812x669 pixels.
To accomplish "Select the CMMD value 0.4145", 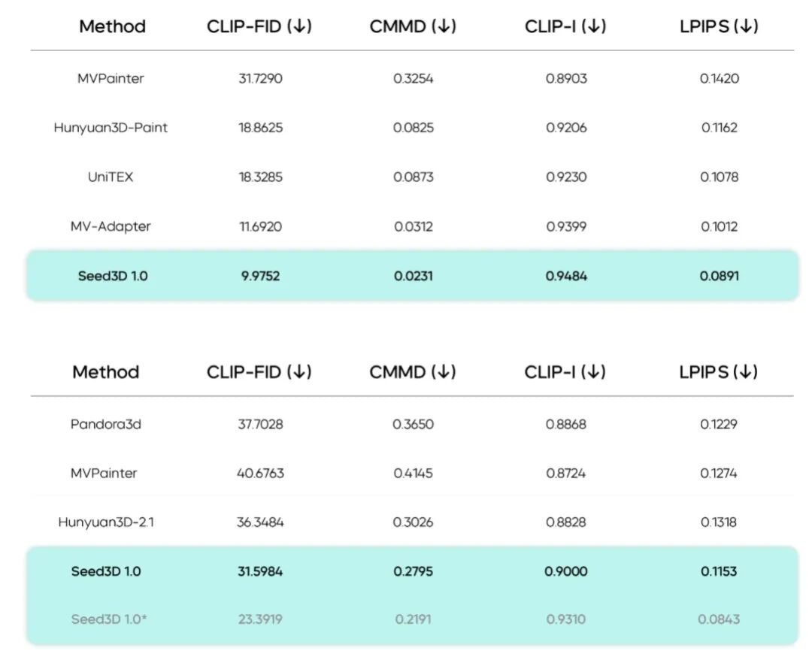I will point(413,473).
